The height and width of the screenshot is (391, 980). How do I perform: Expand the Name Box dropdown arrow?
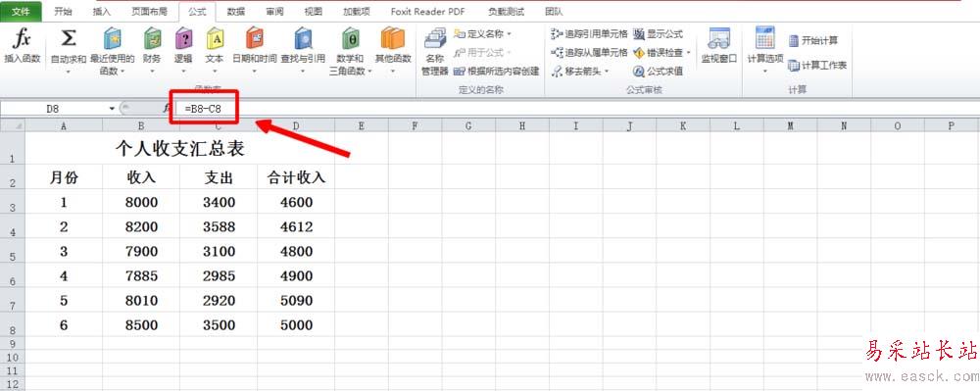tap(112, 109)
